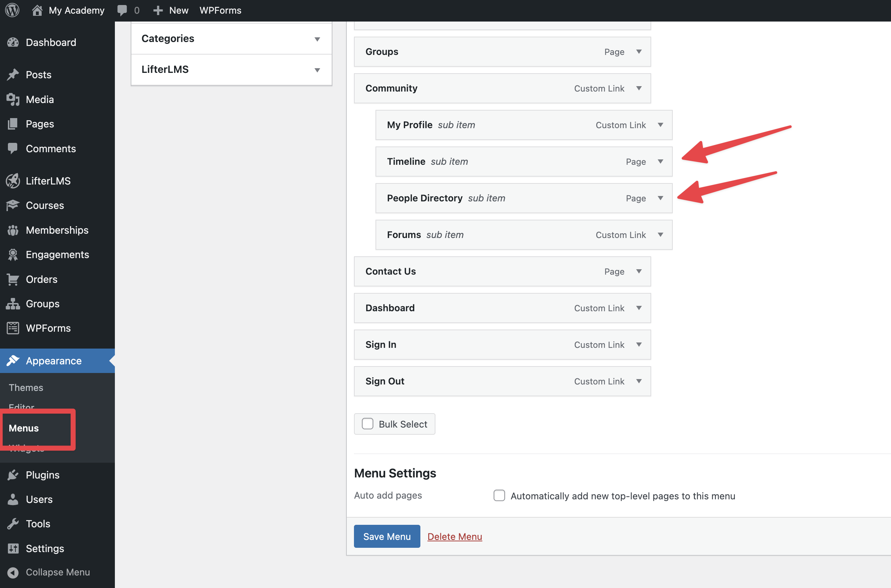Enable the Bulk Select checkbox
Screen dimensions: 891x588
click(x=368, y=424)
